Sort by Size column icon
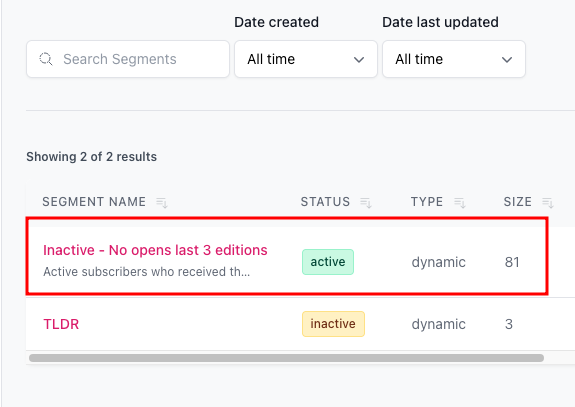The image size is (575, 407). coord(547,202)
